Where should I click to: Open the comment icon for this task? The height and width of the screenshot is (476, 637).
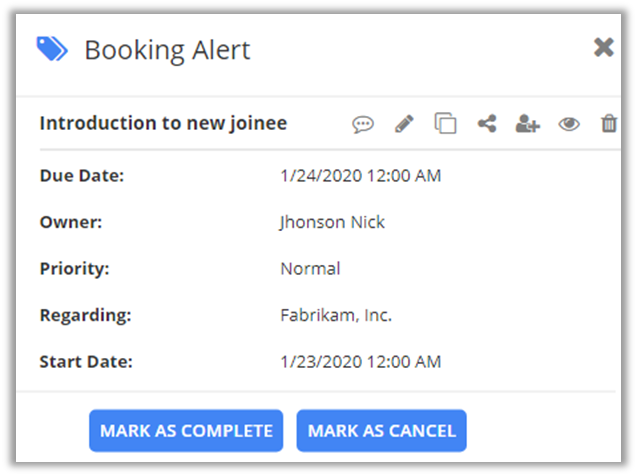[363, 124]
